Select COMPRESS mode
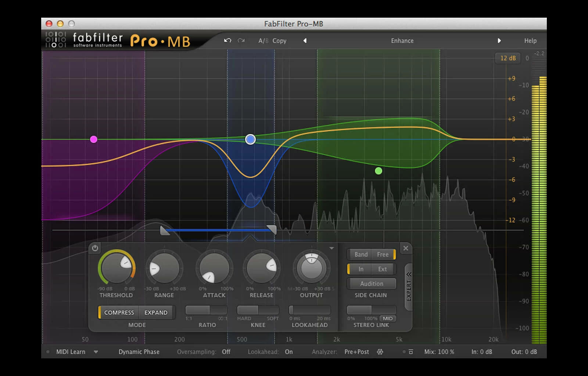Screen dimensions: 588x376 coord(119,312)
